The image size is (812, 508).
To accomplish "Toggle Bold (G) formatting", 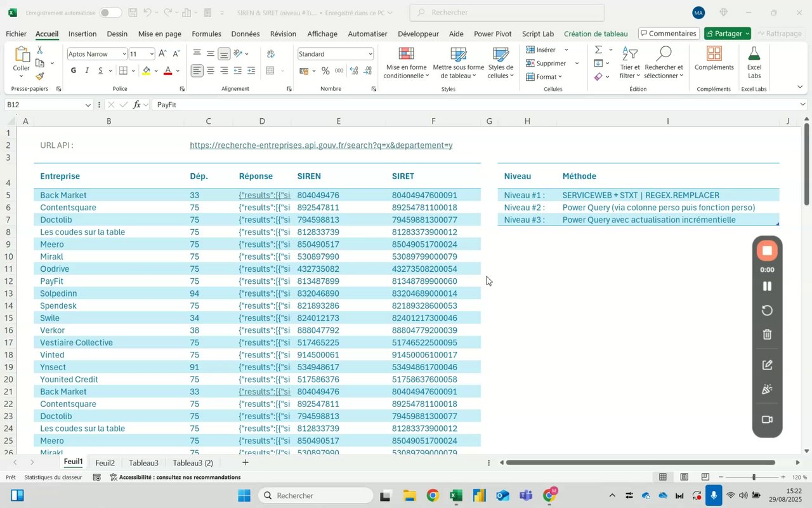I will coord(74,70).
